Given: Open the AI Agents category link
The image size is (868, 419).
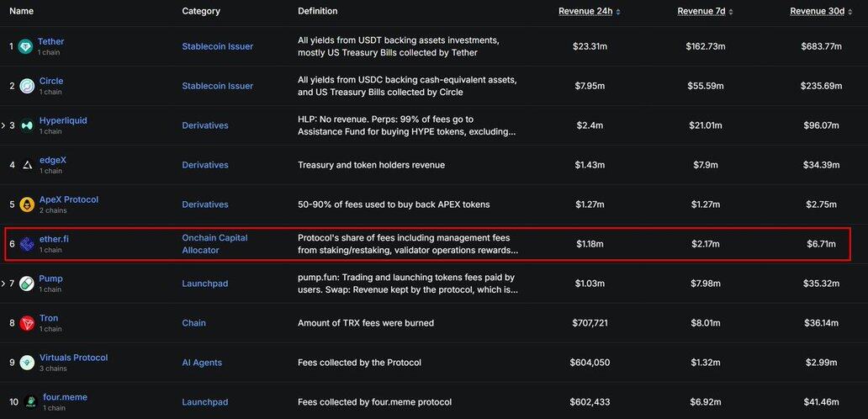Looking at the screenshot, I should [202, 363].
